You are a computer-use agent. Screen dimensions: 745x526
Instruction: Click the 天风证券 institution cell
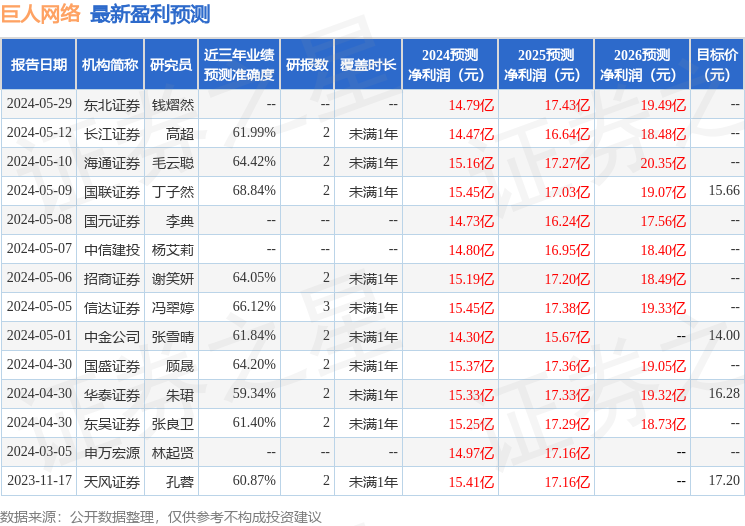coord(112,482)
